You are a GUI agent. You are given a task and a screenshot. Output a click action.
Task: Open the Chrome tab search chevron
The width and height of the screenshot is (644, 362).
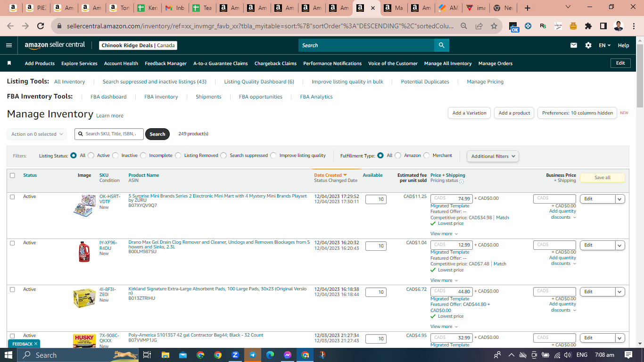tap(568, 7)
